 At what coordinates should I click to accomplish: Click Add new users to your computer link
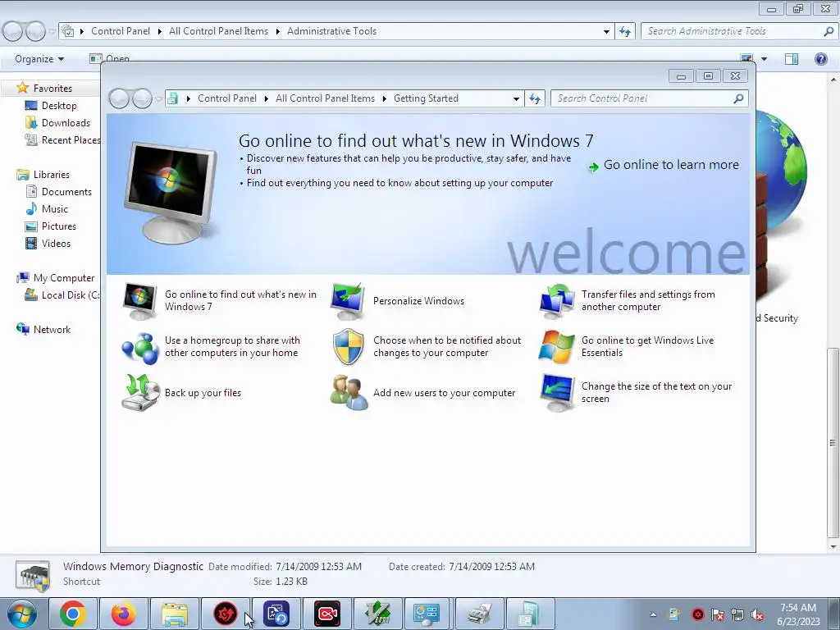[444, 393]
